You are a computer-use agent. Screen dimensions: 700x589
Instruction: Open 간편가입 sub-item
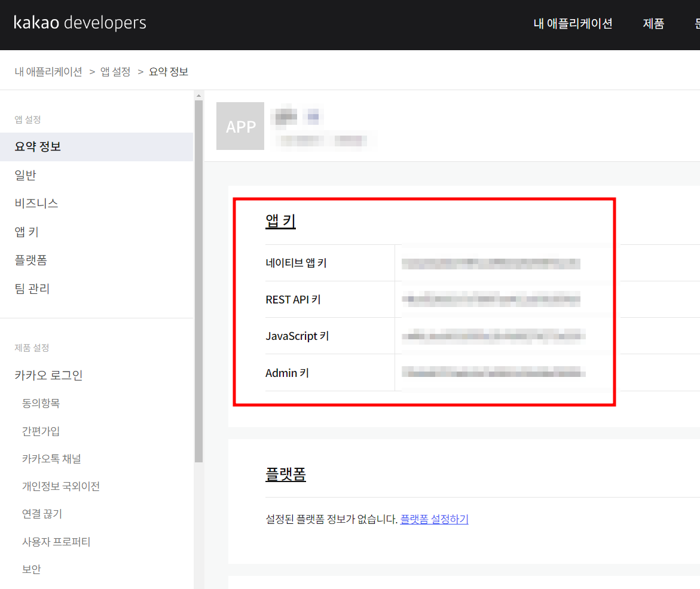41,431
